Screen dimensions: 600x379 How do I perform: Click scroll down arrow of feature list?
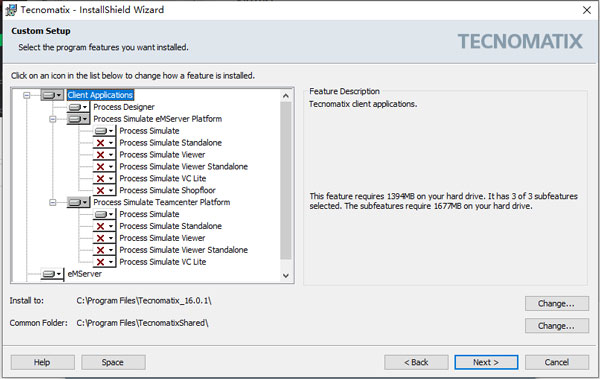[286, 275]
